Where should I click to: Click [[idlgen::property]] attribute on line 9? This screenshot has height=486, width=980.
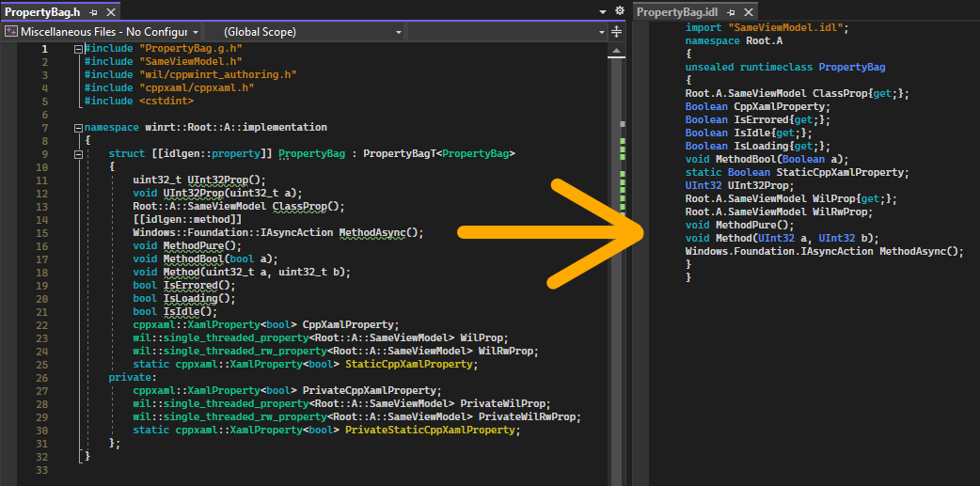click(213, 153)
